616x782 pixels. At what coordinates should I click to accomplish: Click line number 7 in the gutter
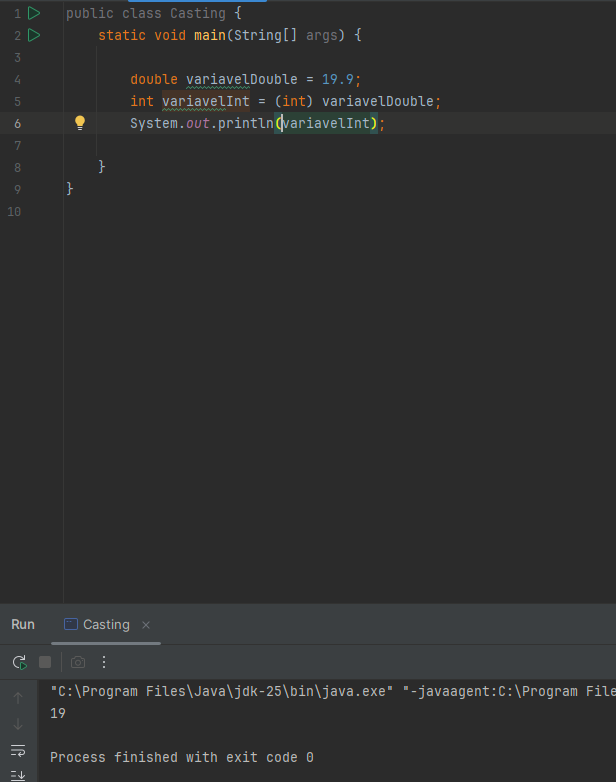(x=17, y=146)
